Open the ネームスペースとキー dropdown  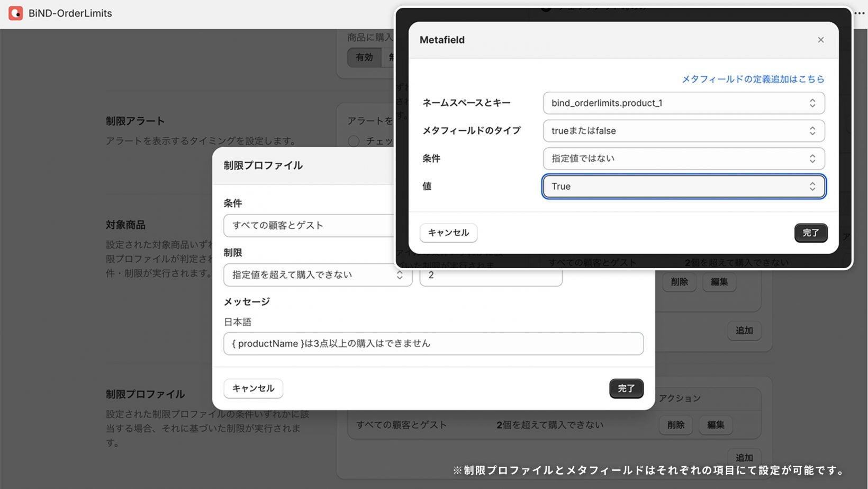point(683,103)
